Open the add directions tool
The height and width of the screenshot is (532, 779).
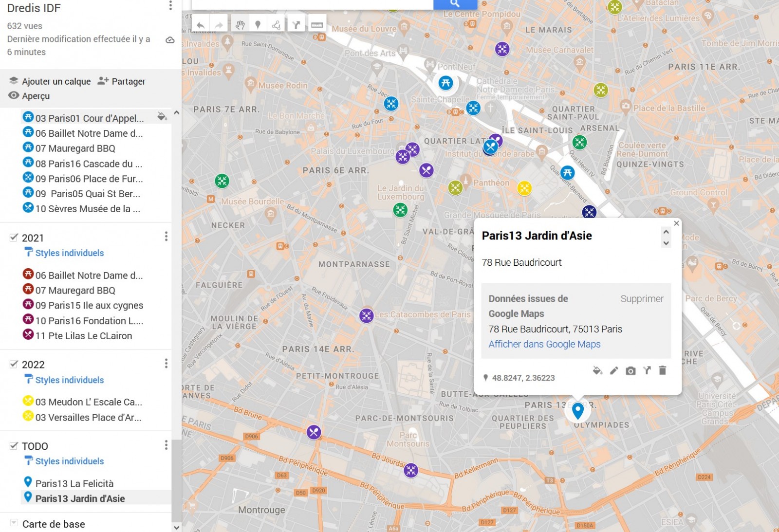pos(296,25)
